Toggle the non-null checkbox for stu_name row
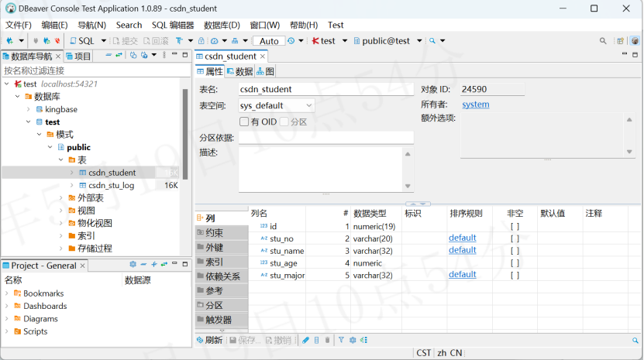 [x=515, y=251]
